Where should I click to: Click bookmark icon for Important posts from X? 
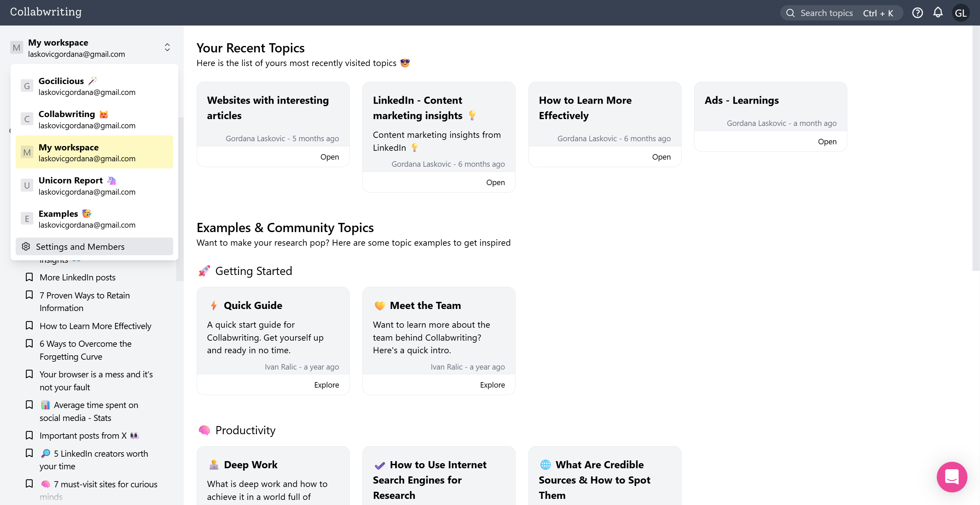[x=29, y=435]
